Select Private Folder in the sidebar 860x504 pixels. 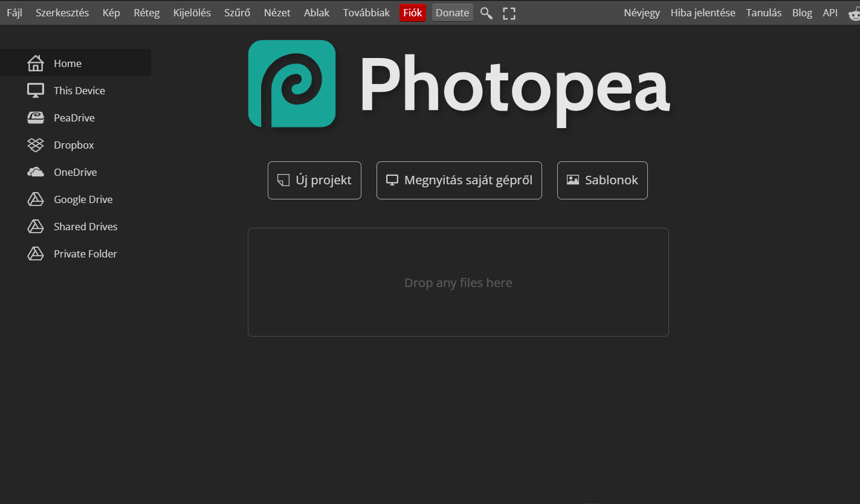[85, 254]
